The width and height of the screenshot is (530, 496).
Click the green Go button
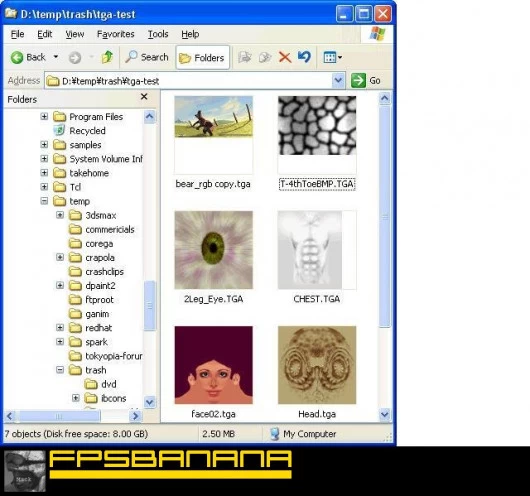click(366, 80)
